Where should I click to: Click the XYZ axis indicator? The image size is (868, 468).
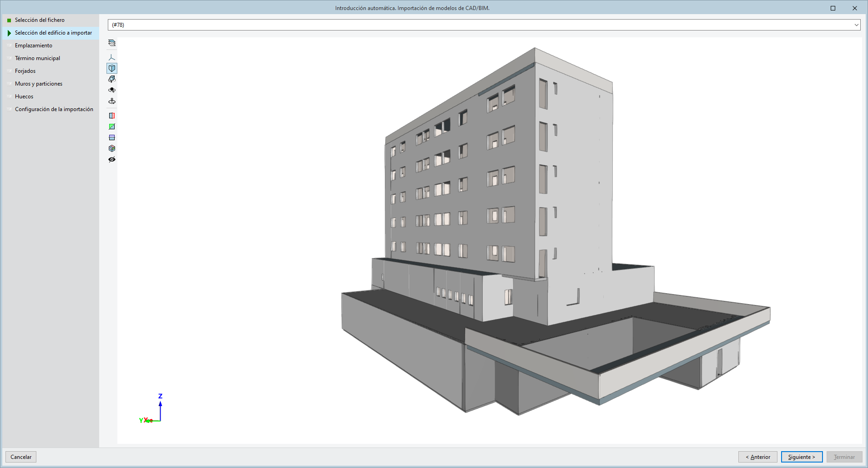point(151,409)
